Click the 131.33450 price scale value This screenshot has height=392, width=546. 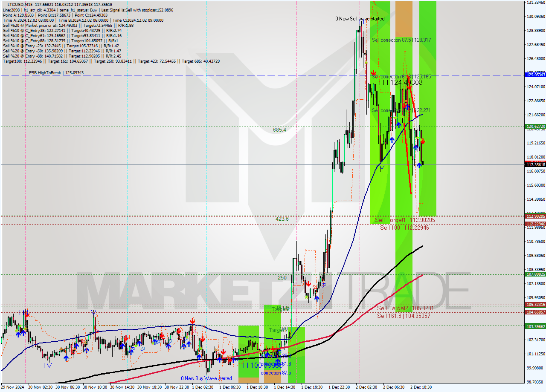pyautogui.click(x=535, y=3)
